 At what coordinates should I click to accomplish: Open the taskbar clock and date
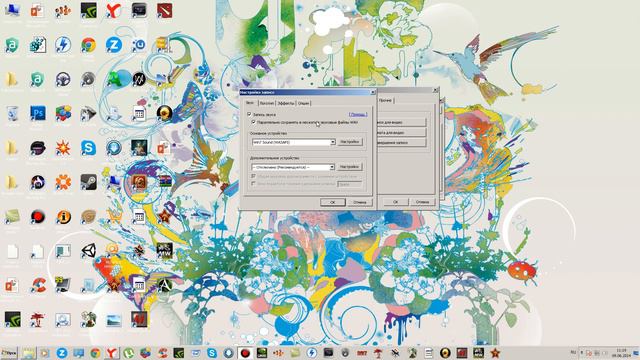click(x=621, y=353)
